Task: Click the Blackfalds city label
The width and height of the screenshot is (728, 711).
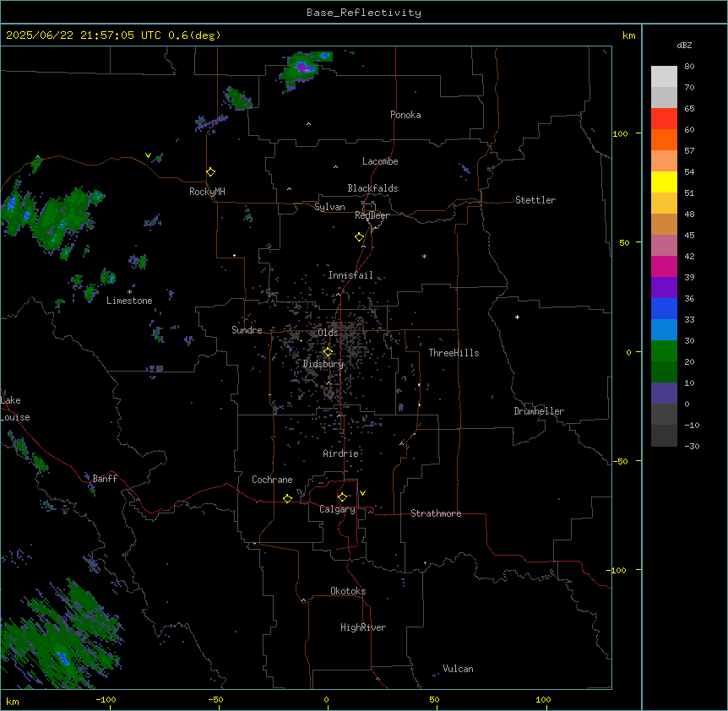Action: coord(372,188)
